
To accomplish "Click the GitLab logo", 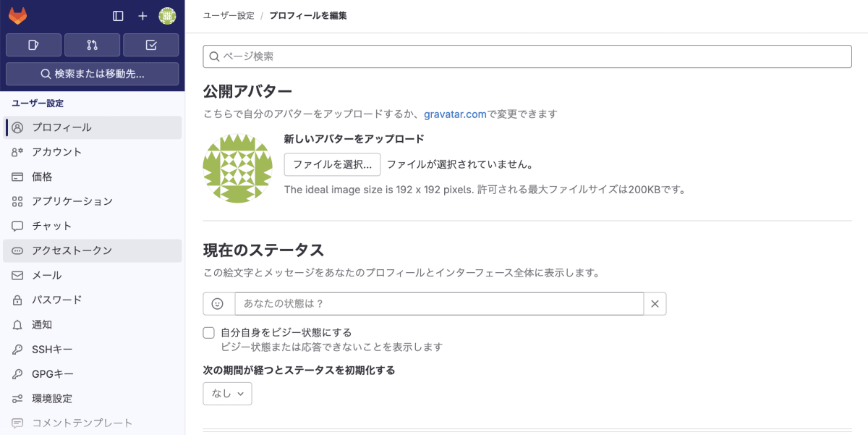I will pos(20,15).
